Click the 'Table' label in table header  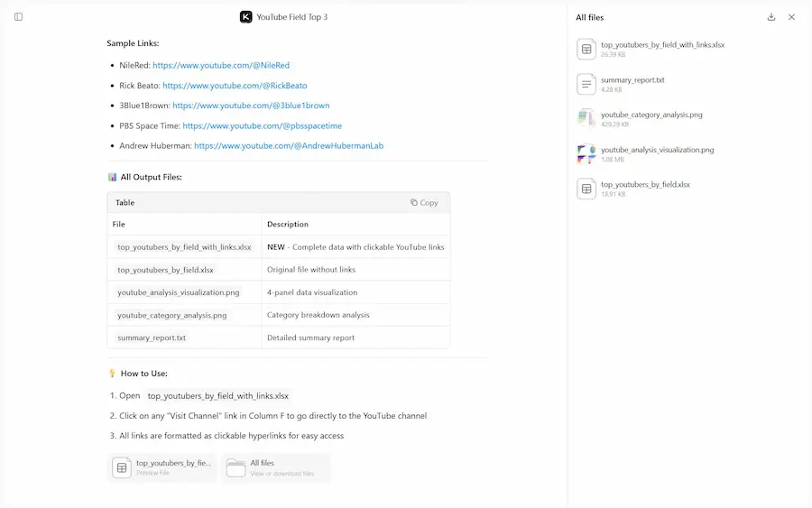pyautogui.click(x=125, y=202)
